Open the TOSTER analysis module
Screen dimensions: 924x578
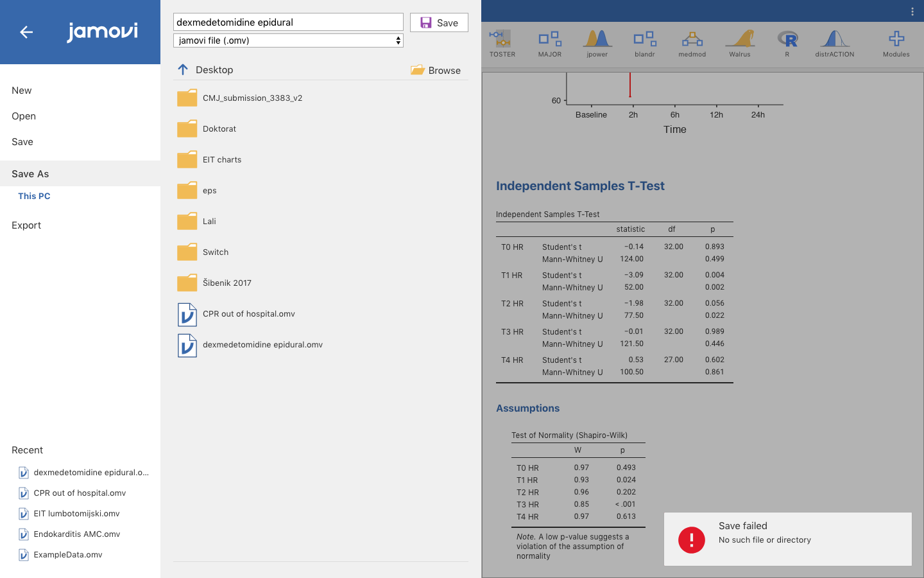coord(502,44)
